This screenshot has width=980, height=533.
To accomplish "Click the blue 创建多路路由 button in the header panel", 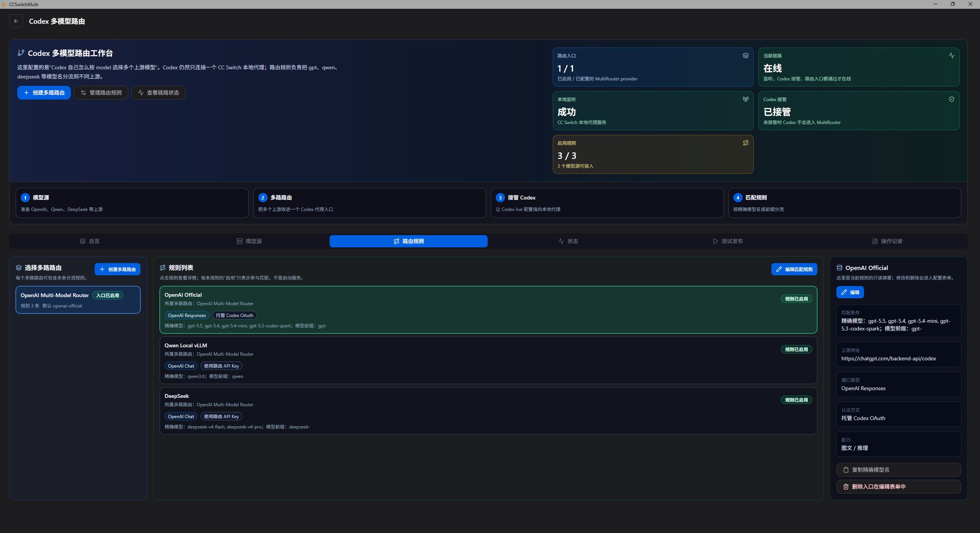I will point(44,93).
